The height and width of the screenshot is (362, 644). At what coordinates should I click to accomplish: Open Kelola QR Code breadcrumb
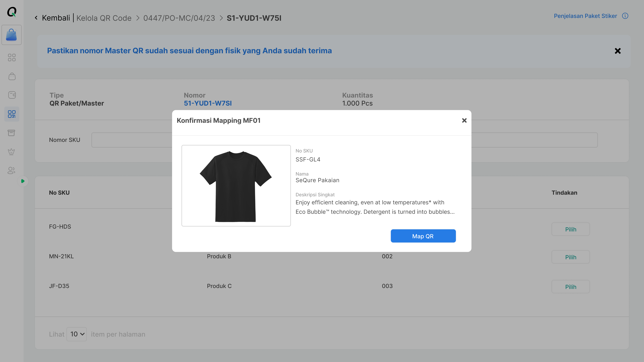[x=104, y=18]
